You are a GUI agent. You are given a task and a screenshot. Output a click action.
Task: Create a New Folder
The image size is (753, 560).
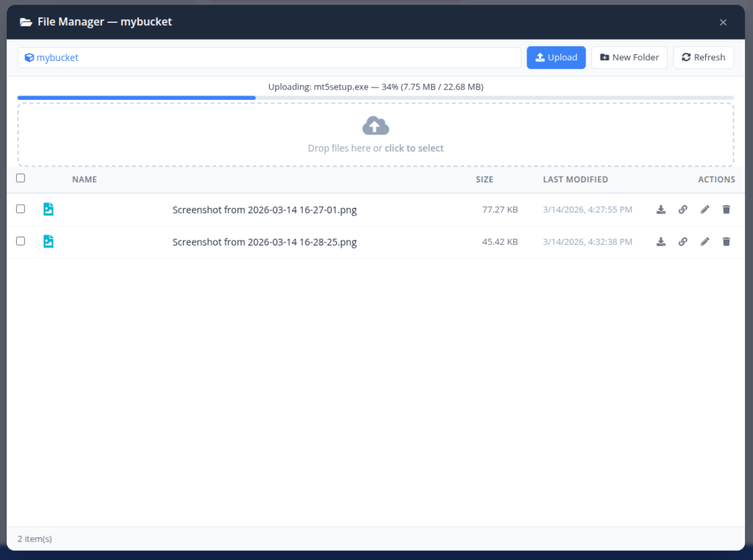point(629,57)
